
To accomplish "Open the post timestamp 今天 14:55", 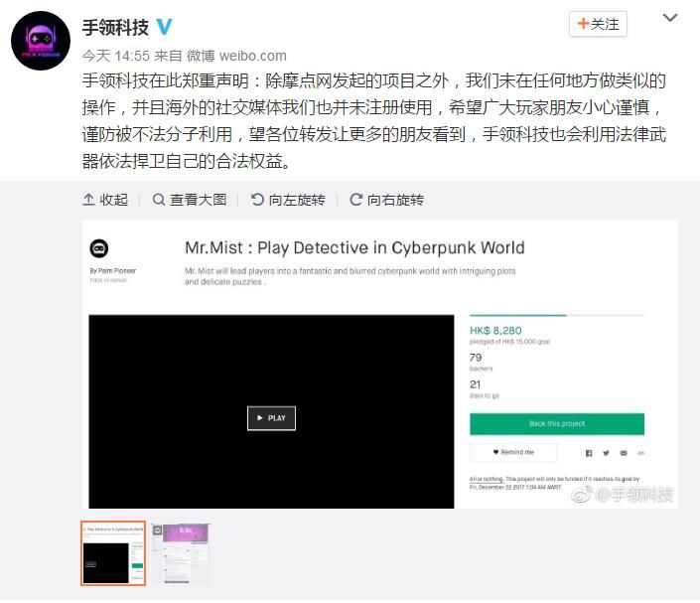I will 116,56.
